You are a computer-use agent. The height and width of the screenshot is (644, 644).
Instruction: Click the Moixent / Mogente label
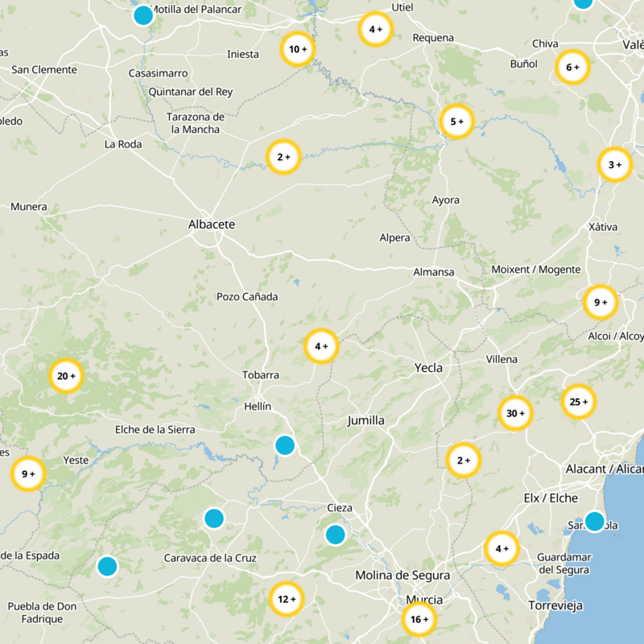[x=536, y=270]
